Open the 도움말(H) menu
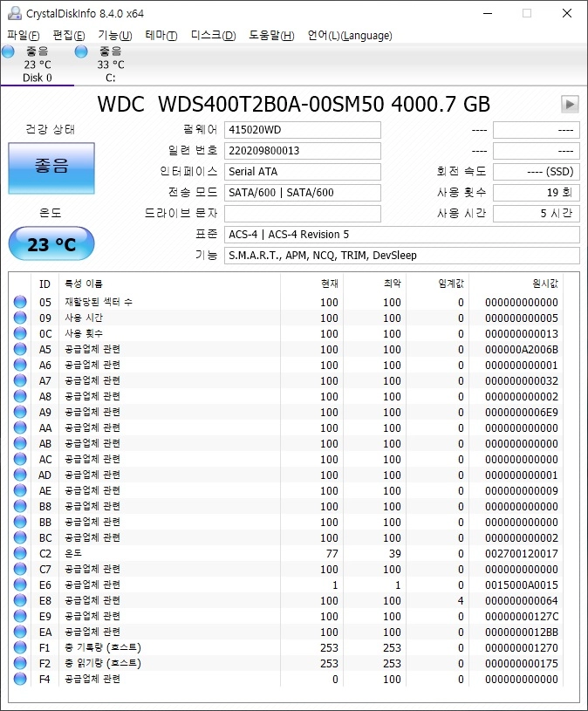588x711 pixels. click(271, 36)
